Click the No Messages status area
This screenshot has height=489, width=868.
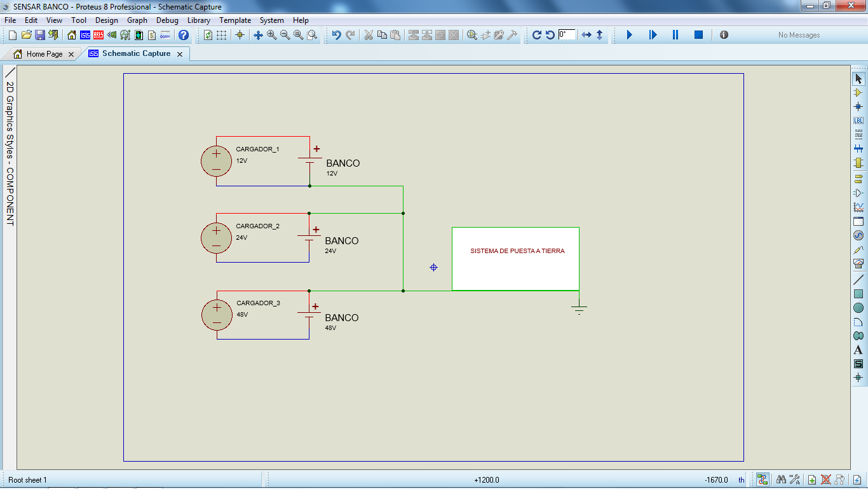click(x=799, y=35)
